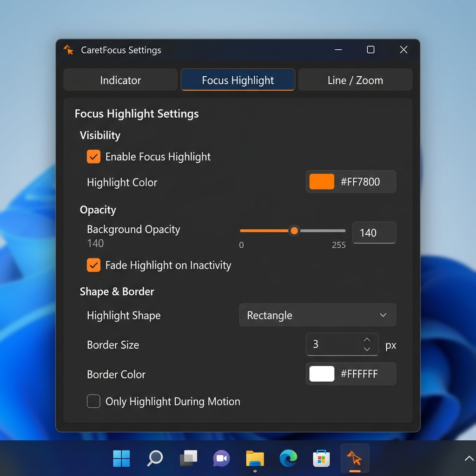Click the Background Opacity slider handle
Screen dimensions: 476x476
(294, 231)
